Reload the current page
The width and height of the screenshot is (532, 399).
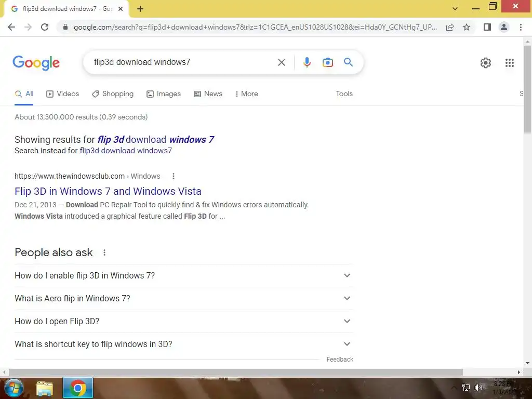tap(45, 27)
